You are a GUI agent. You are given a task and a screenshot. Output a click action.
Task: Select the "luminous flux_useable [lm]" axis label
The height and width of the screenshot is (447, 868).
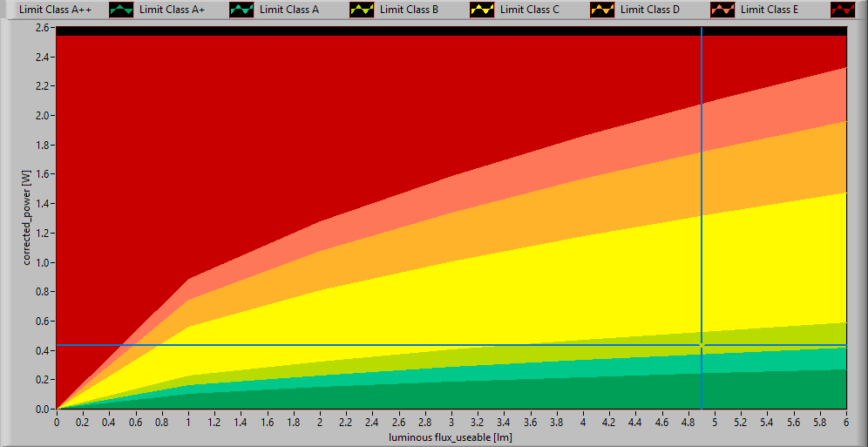451,437
